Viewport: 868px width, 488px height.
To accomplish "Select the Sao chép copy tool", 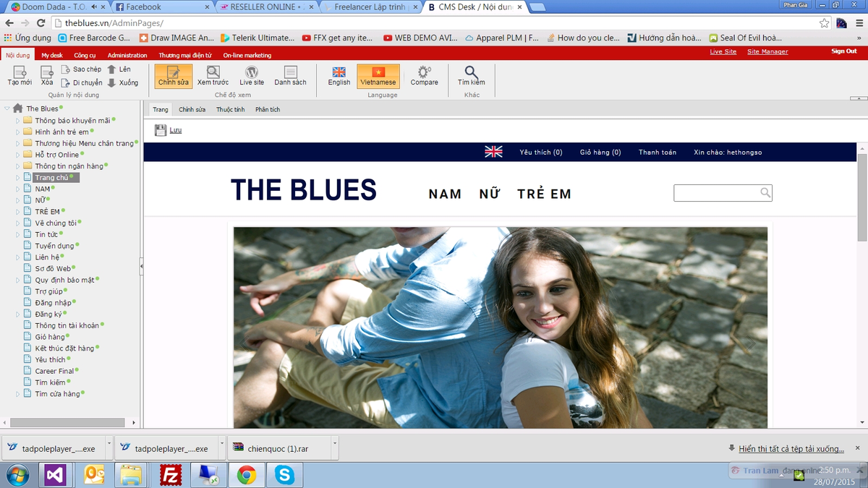I will [x=82, y=69].
